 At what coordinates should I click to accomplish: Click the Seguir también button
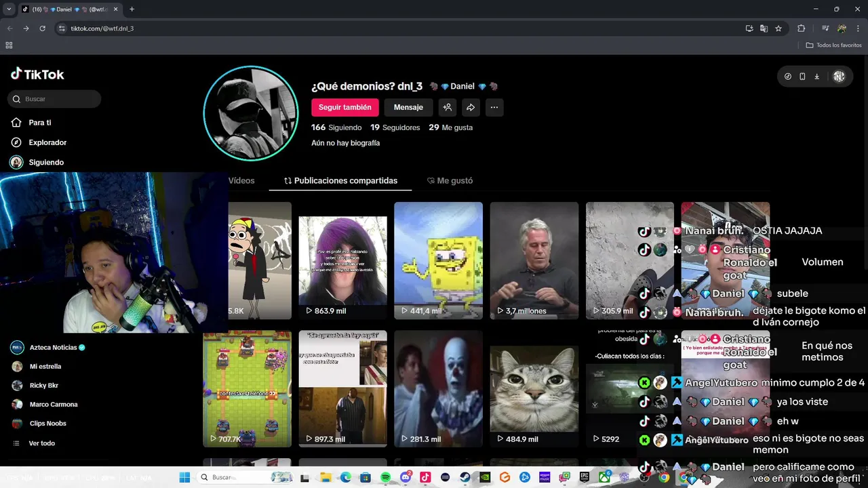click(344, 107)
